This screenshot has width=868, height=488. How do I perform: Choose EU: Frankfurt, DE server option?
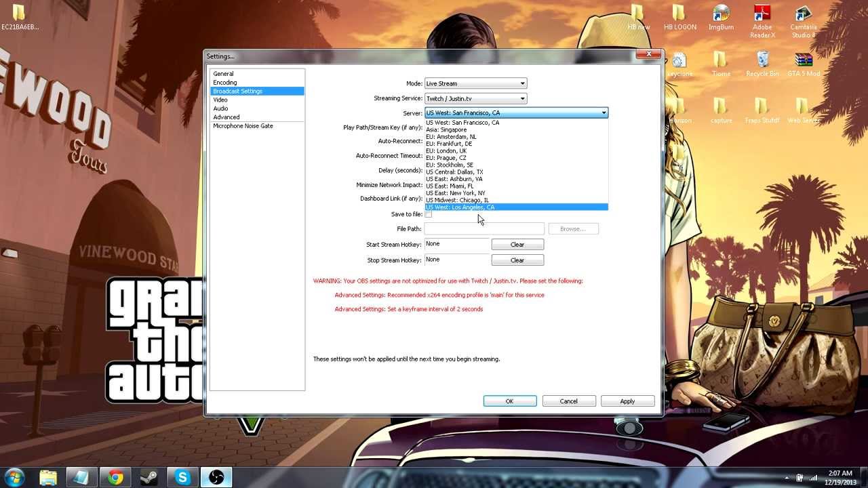[516, 144]
